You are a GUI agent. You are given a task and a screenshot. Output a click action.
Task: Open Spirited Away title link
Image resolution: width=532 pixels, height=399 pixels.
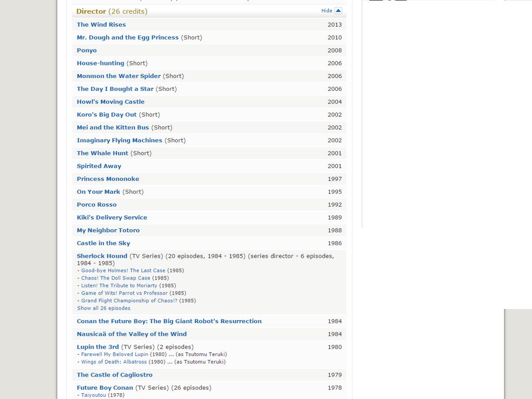99,166
